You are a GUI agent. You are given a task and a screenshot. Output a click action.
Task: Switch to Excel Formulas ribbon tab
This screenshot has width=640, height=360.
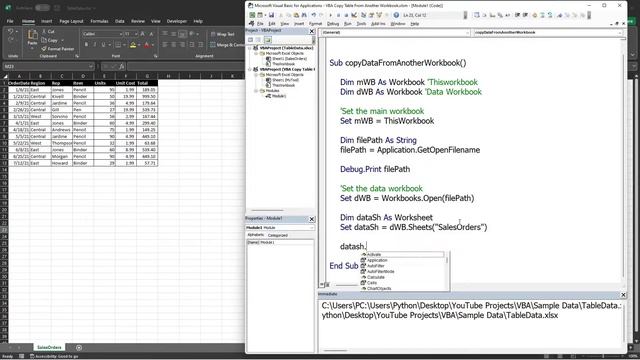(99, 21)
